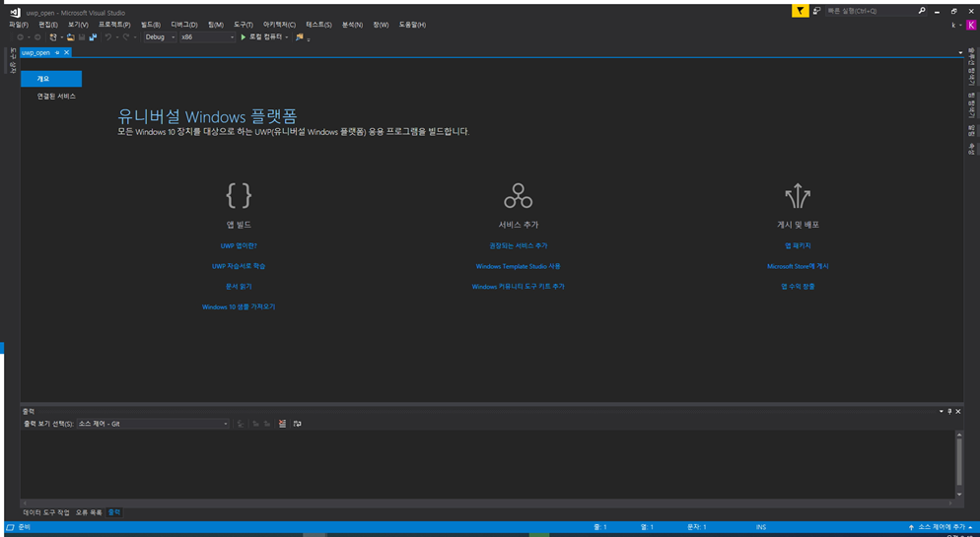Viewport: 980px width, 537px height.
Task: Close the uwp_open document tab
Action: [66, 52]
